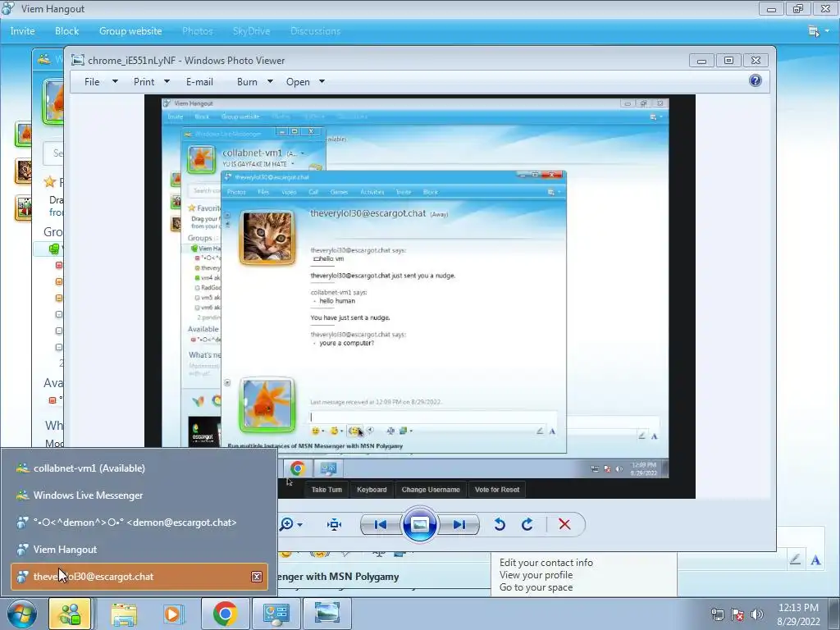Go to the previous photo
Image resolution: width=840 pixels, height=630 pixels.
tap(381, 524)
